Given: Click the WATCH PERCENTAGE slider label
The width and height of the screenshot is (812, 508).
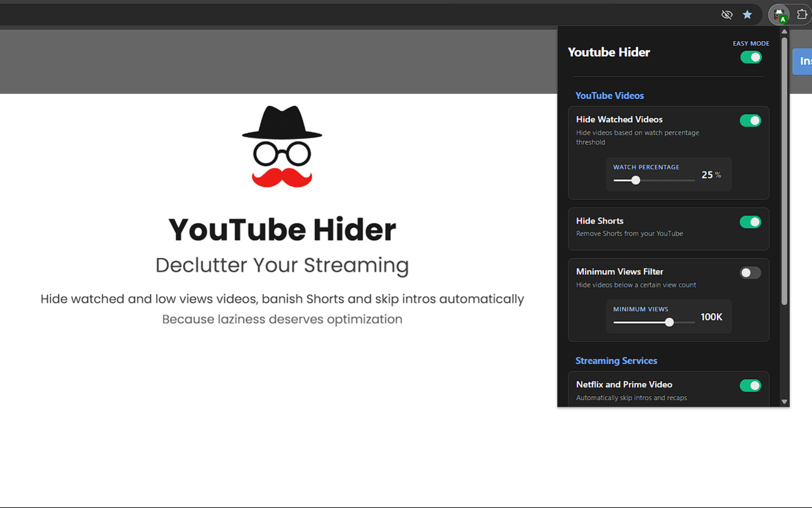Looking at the screenshot, I should tap(646, 167).
